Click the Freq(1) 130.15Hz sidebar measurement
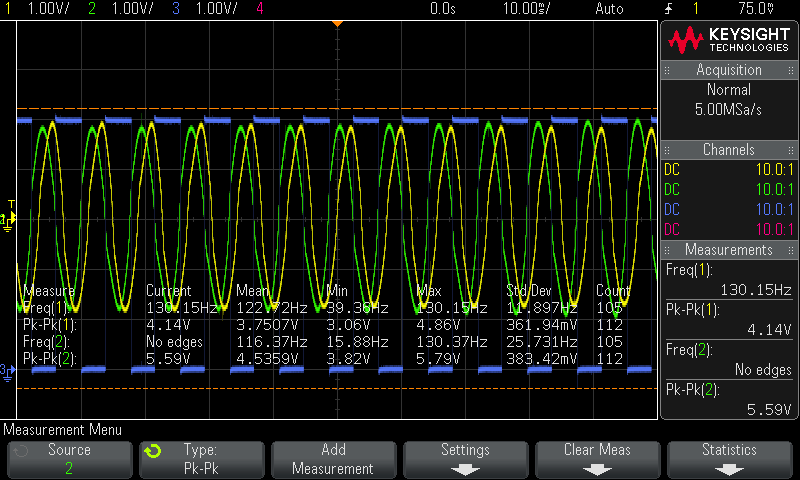Viewport: 800px width, 480px height. point(729,280)
